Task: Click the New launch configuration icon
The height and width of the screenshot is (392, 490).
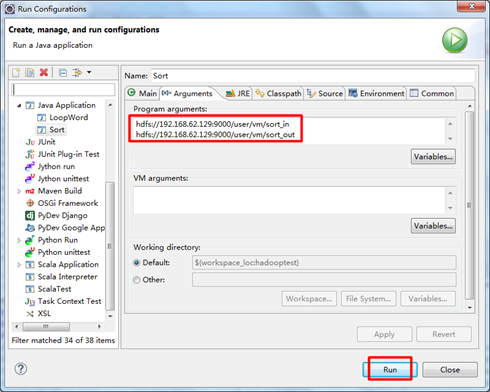Action: tap(16, 72)
